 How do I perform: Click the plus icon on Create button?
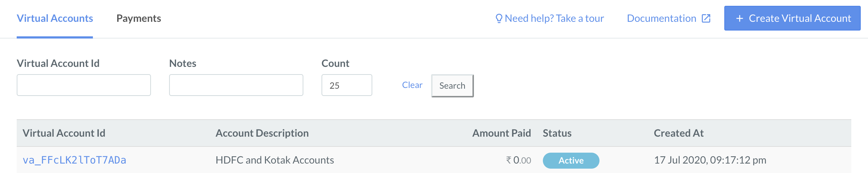coord(740,19)
